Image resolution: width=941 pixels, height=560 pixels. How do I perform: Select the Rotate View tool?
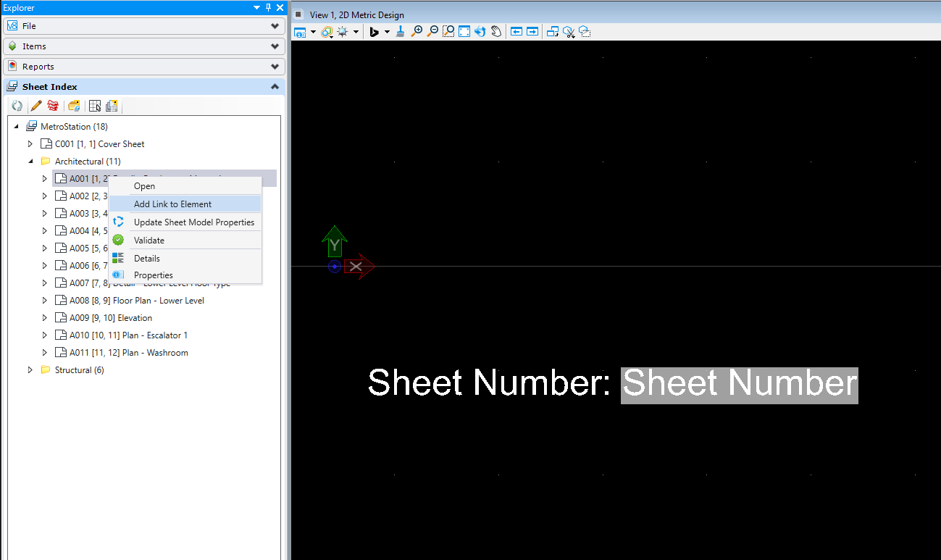(480, 32)
